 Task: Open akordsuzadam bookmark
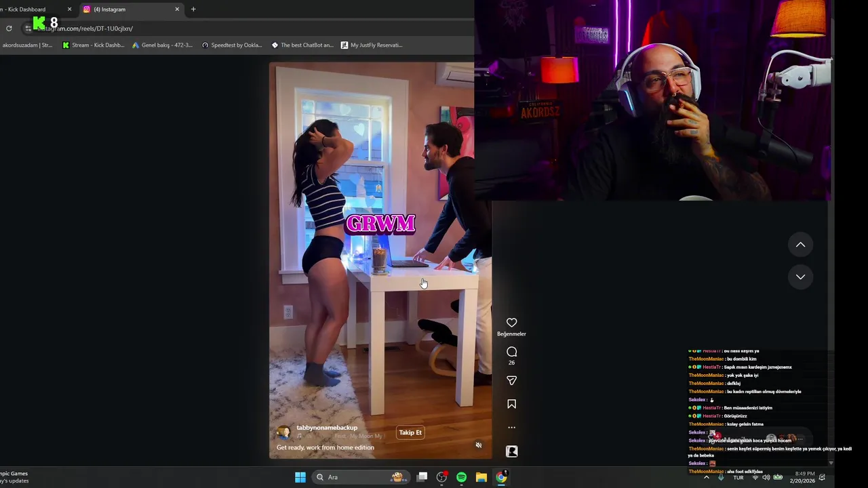pyautogui.click(x=26, y=45)
